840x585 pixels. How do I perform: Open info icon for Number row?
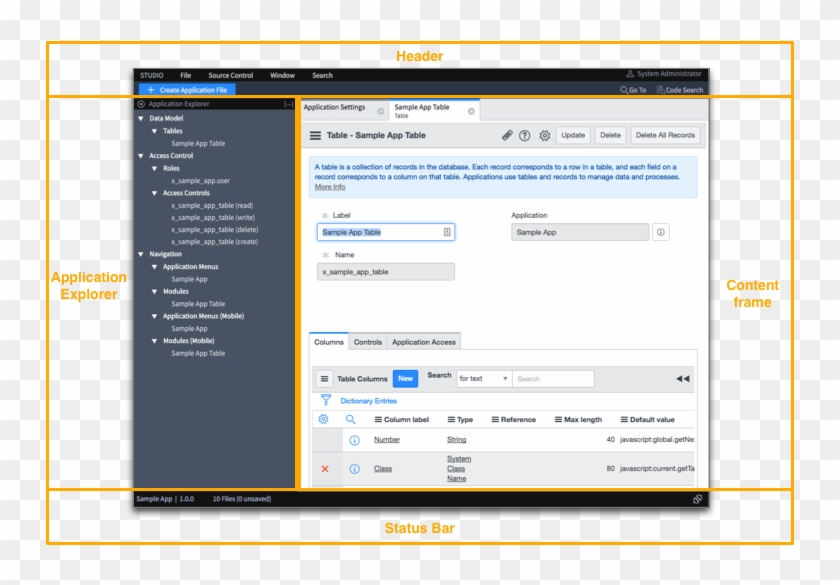point(354,440)
